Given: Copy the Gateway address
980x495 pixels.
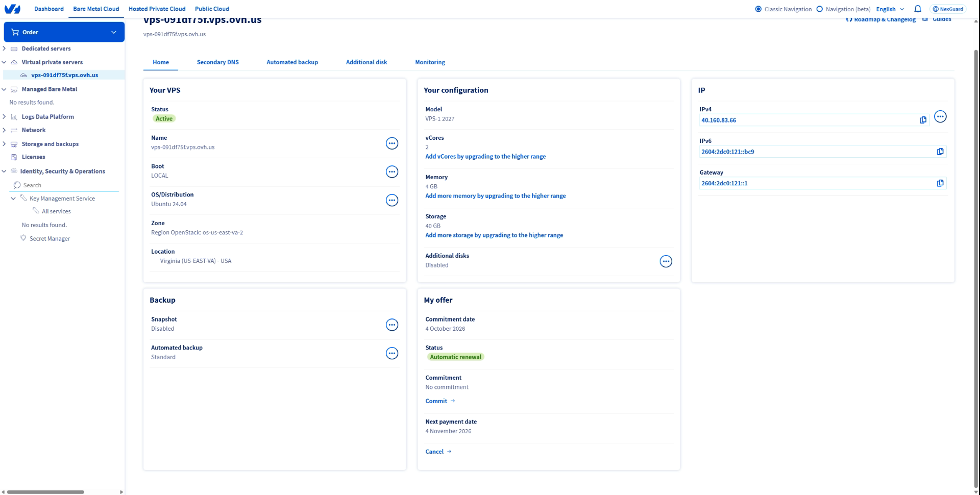Looking at the screenshot, I should 940,183.
